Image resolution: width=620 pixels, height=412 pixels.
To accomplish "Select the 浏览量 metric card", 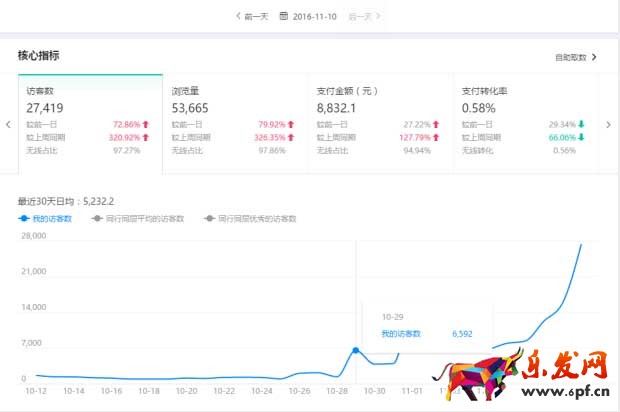I will pyautogui.click(x=233, y=122).
